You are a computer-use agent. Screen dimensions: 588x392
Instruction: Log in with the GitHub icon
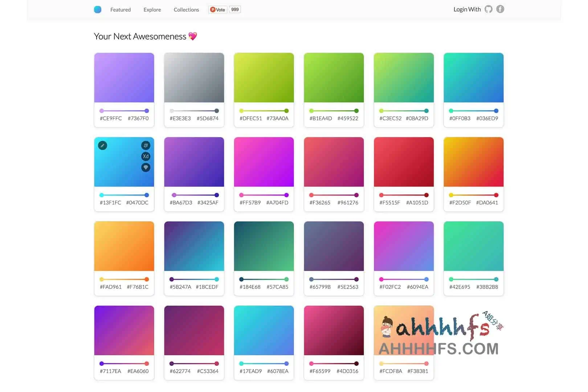[489, 9]
